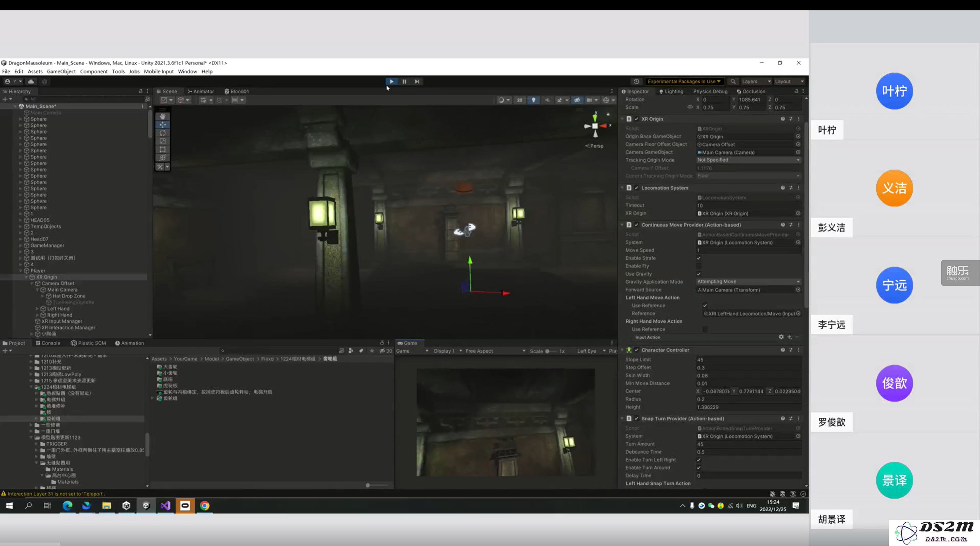Select the Rect tool in Scene view
Image resolution: width=980 pixels, height=546 pixels.
[163, 149]
